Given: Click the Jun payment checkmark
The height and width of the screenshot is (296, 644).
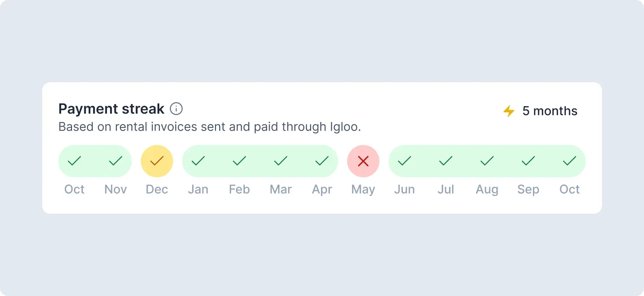Looking at the screenshot, I should pos(405,161).
